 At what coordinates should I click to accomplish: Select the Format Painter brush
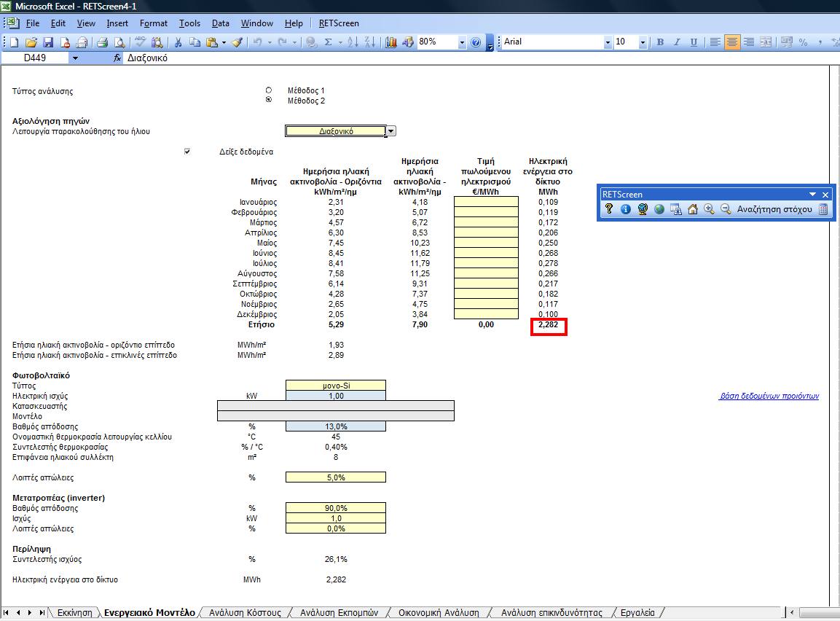click(x=237, y=42)
